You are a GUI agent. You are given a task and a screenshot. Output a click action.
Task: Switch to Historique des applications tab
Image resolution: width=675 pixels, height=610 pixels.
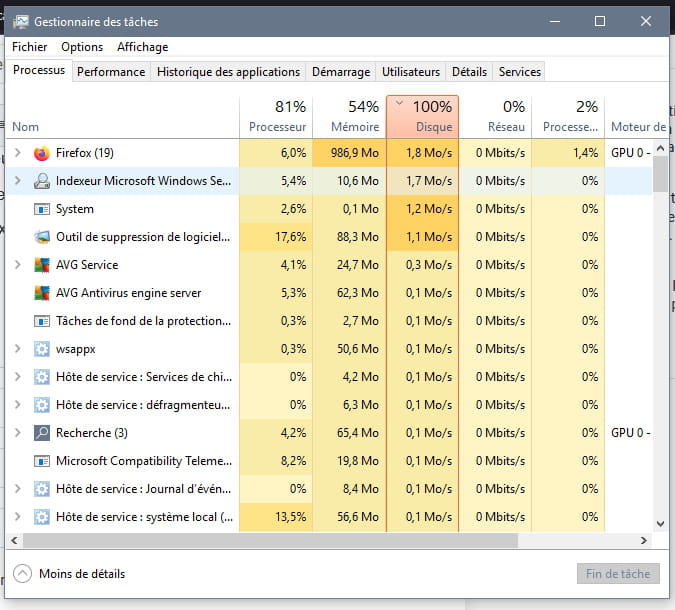[x=228, y=72]
